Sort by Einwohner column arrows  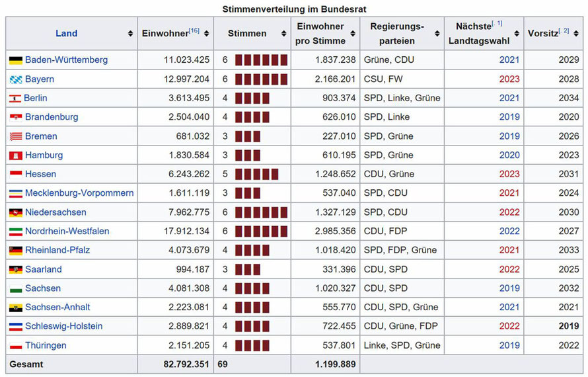click(207, 34)
